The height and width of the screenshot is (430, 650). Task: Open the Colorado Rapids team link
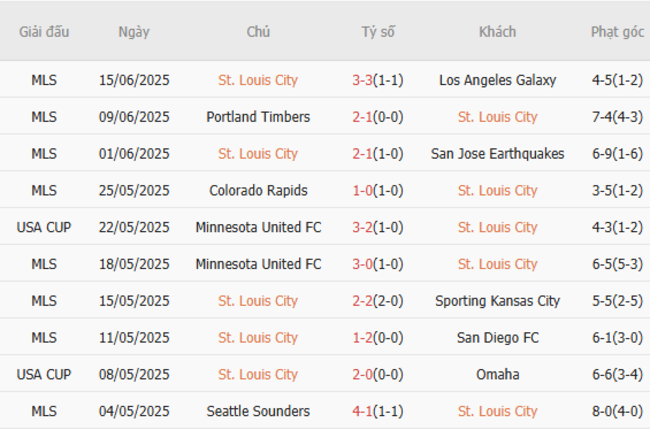coord(258,190)
